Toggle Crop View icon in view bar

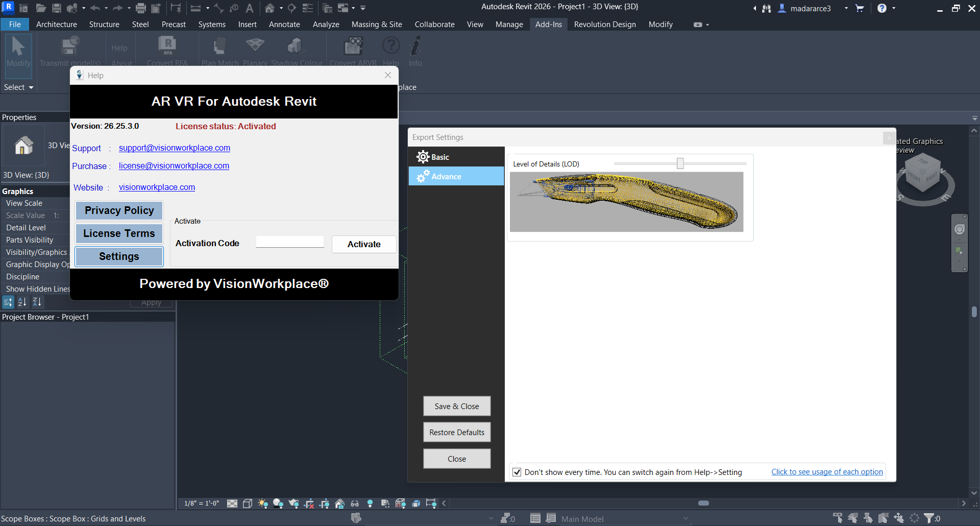point(309,504)
